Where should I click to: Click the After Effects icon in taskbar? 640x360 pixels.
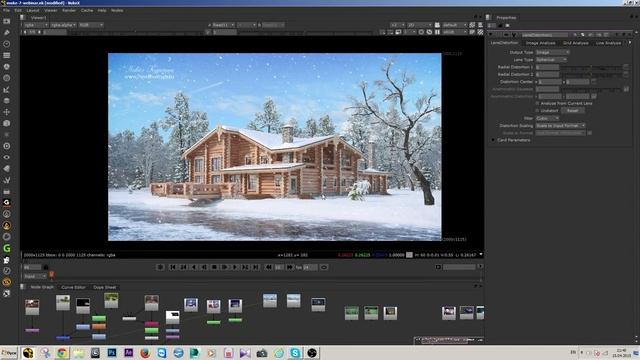tap(129, 353)
